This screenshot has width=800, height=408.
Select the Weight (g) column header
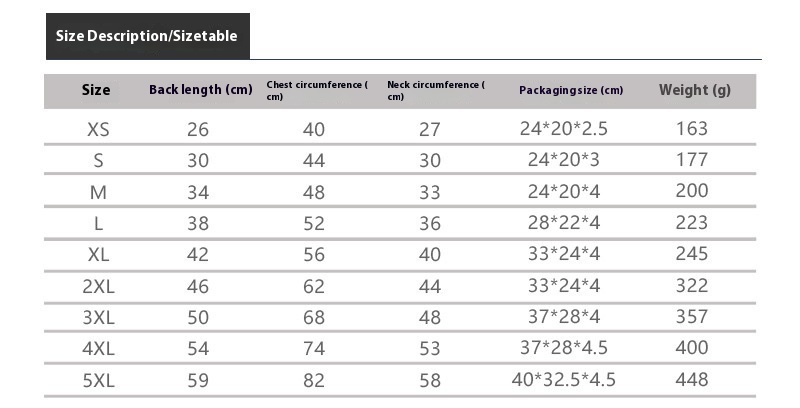coord(694,90)
